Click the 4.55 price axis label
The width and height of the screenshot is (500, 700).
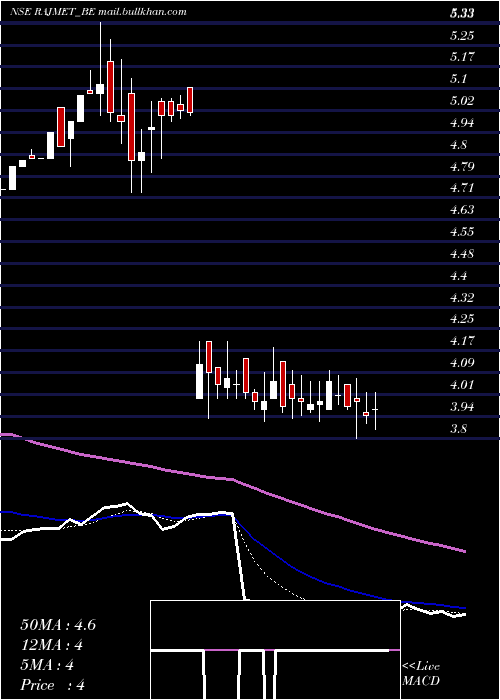point(462,232)
